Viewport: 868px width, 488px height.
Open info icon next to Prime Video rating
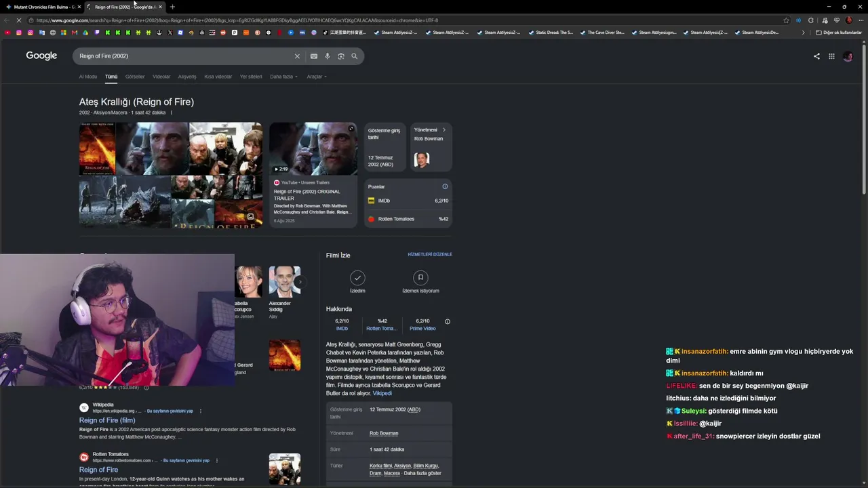pos(447,321)
